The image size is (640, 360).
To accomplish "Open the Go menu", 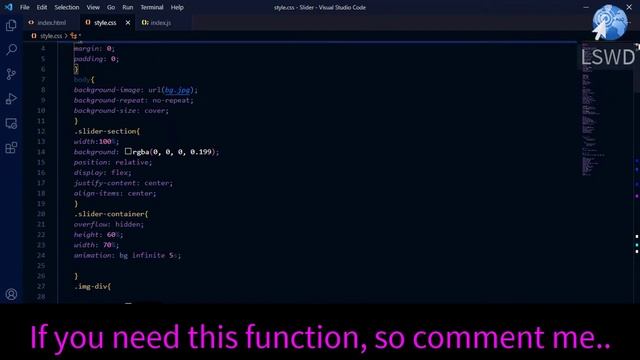I will coord(111,7).
